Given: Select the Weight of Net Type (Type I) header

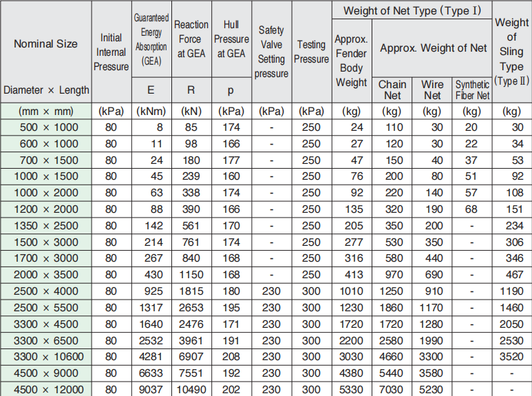Looking at the screenshot, I should coord(412,10).
